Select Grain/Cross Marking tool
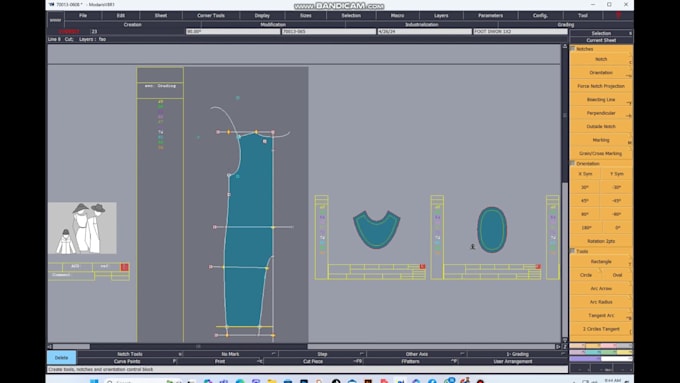This screenshot has width=680, height=383. [x=601, y=153]
